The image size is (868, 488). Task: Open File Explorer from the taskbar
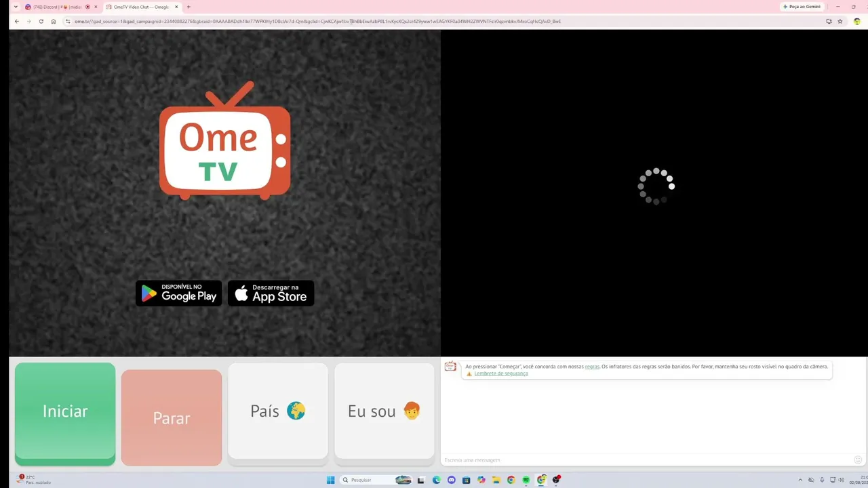(x=496, y=480)
